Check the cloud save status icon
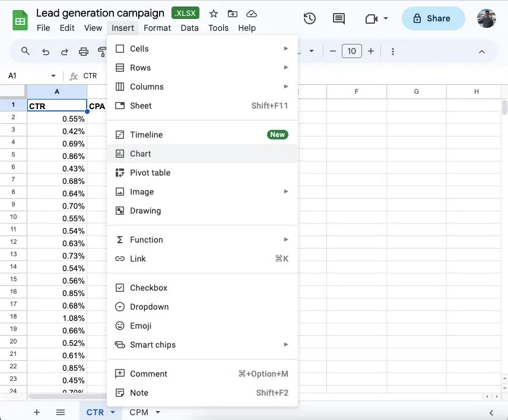This screenshot has width=508, height=420. tap(251, 14)
